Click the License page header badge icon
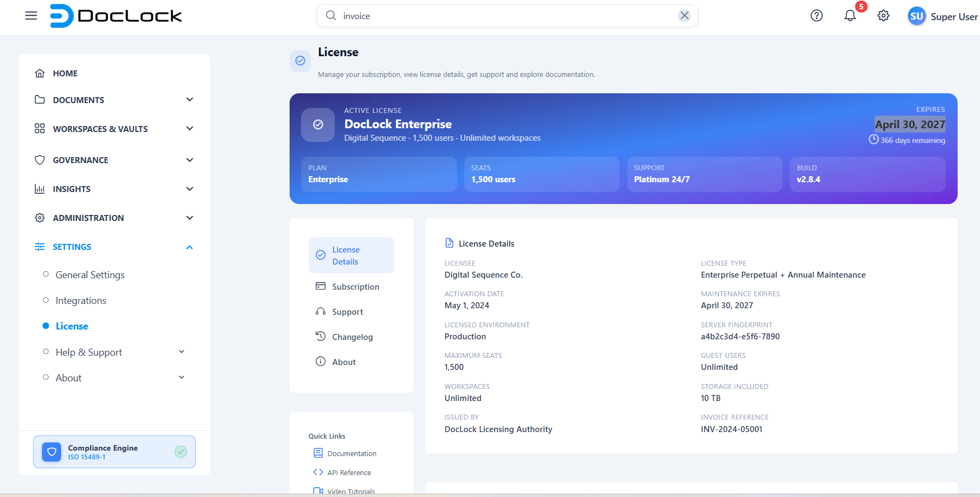 [x=300, y=61]
